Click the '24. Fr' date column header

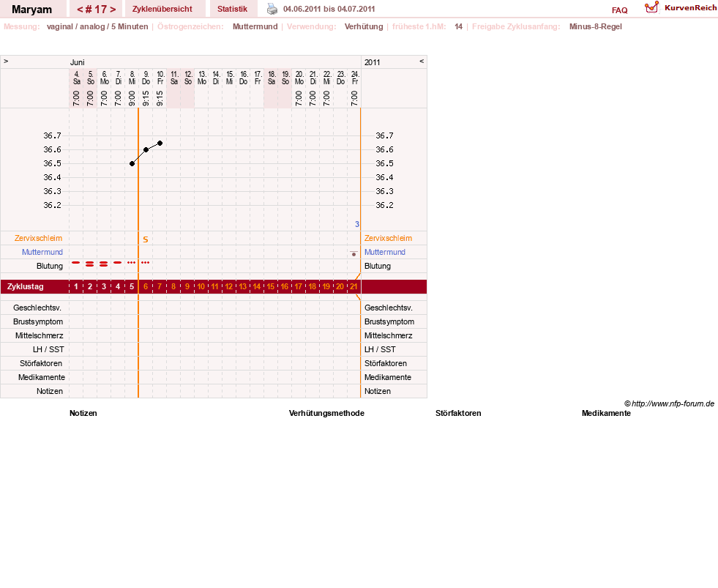355,78
